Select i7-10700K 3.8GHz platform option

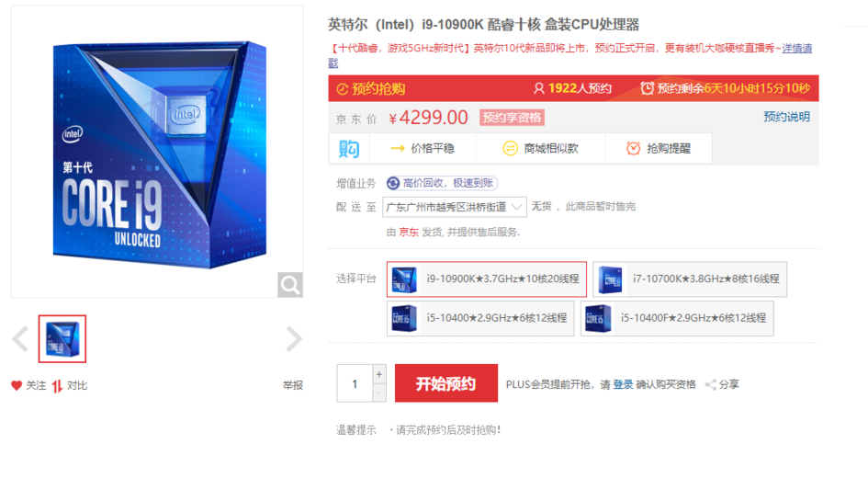(x=690, y=279)
